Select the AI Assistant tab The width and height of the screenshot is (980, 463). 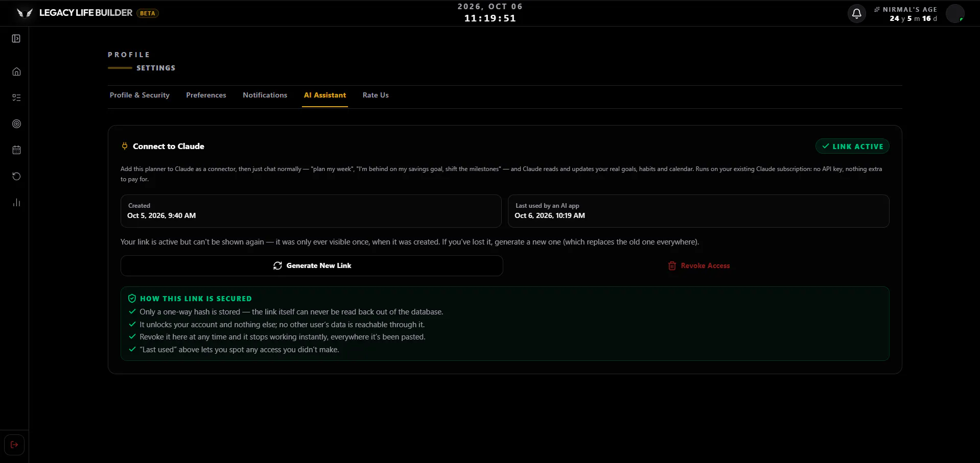pos(325,95)
